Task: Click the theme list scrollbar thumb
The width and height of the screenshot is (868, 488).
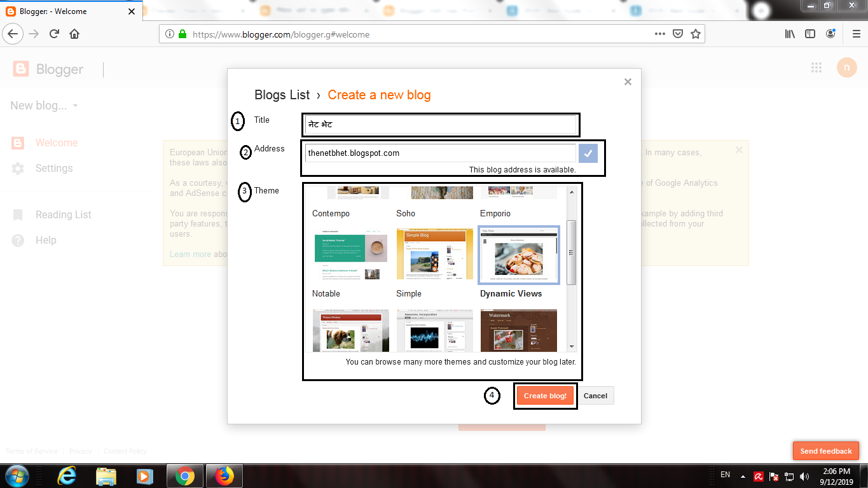Action: pyautogui.click(x=572, y=253)
